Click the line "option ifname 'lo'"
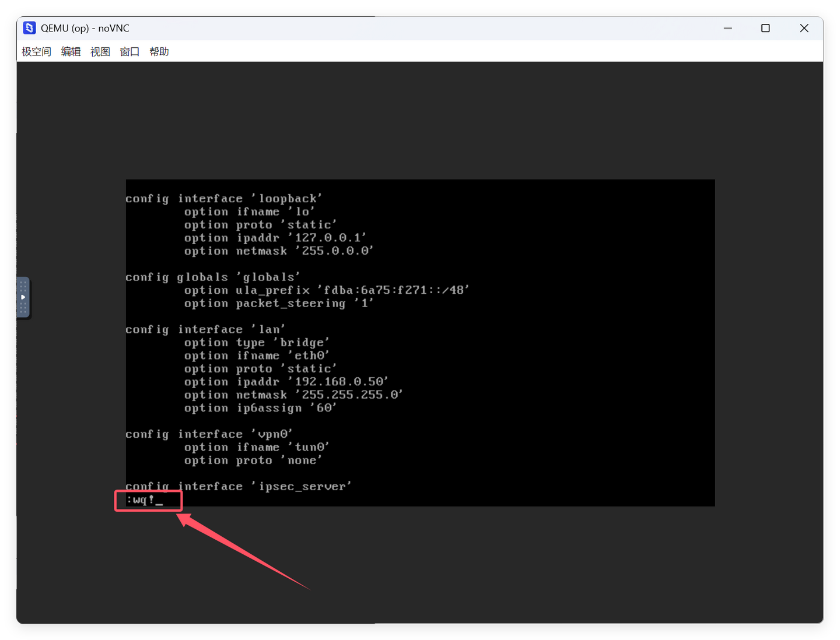 coord(250,212)
